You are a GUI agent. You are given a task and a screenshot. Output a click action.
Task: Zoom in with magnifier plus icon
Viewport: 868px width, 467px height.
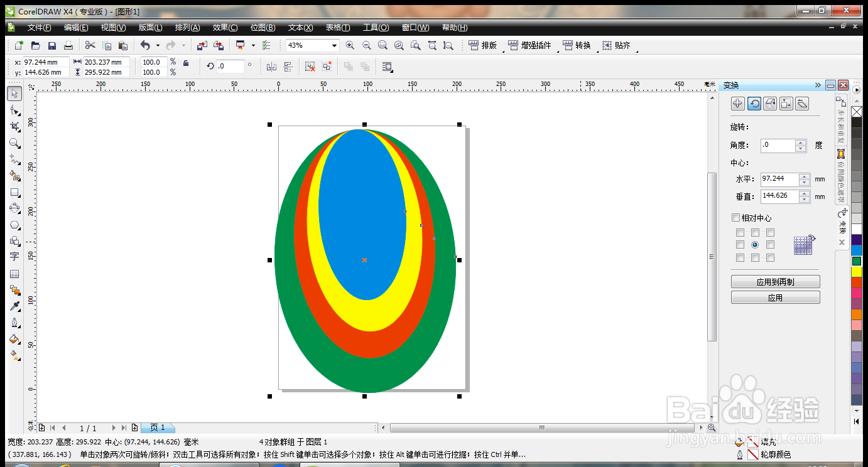[x=350, y=45]
